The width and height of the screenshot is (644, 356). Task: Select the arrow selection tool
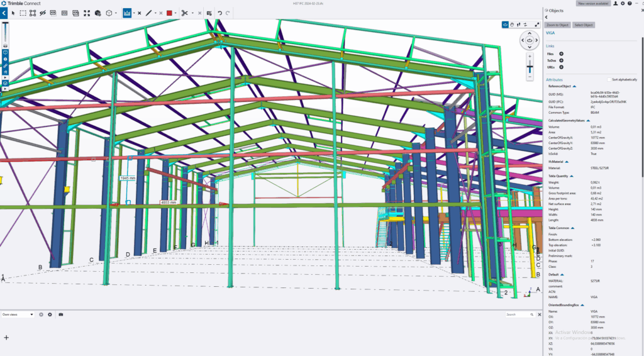click(13, 13)
